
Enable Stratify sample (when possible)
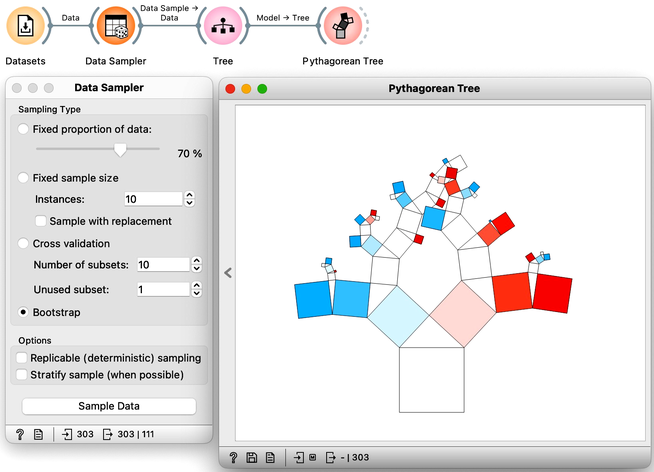(21, 374)
